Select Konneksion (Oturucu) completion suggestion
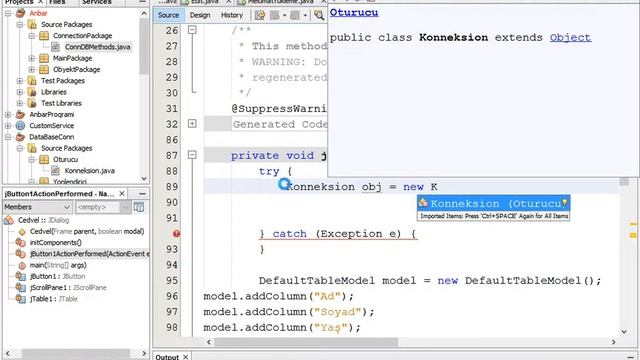Screen dimensions: 640x360 pos(493,203)
